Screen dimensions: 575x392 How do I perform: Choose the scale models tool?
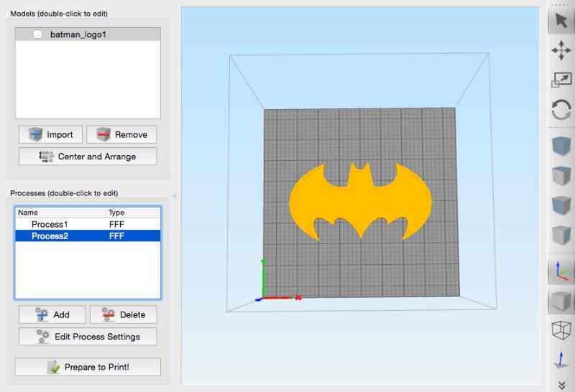561,80
